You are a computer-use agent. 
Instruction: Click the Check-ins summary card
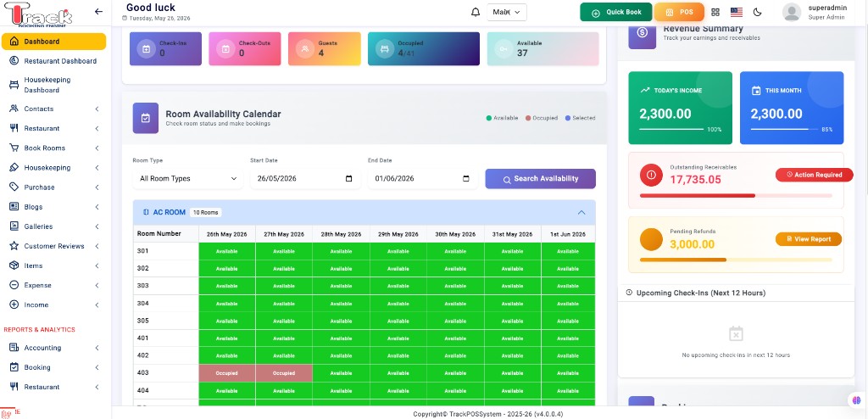point(165,49)
